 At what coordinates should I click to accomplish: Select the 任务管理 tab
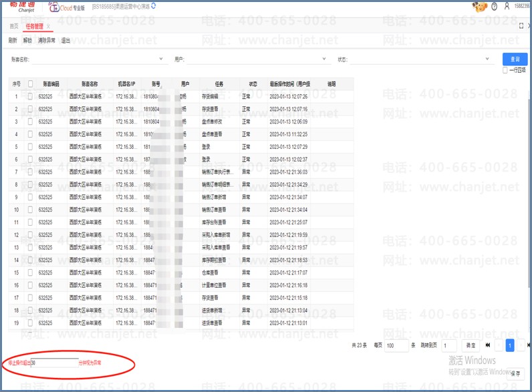(34, 26)
